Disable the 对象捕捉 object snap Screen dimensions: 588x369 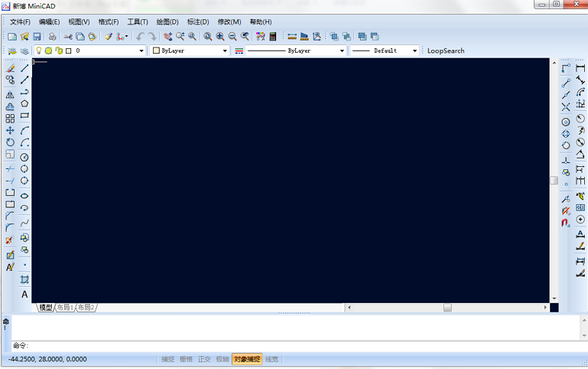[247, 359]
